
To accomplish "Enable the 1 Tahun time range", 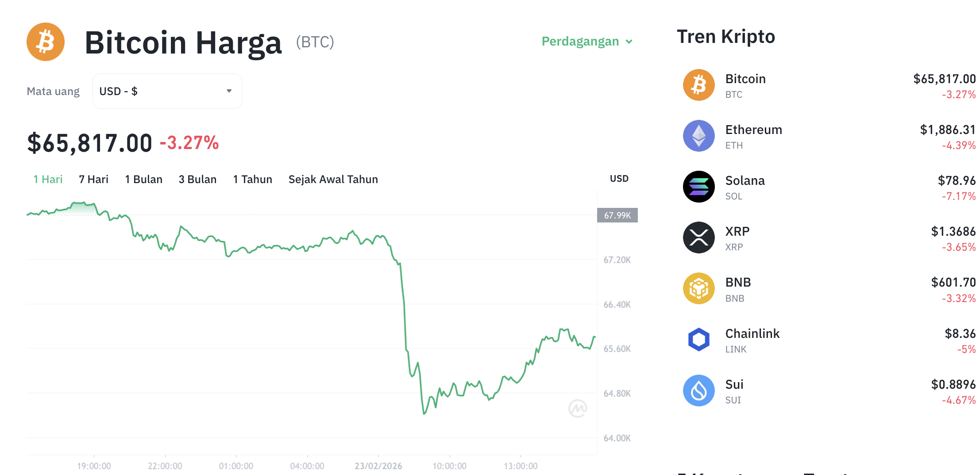I will coord(252,180).
